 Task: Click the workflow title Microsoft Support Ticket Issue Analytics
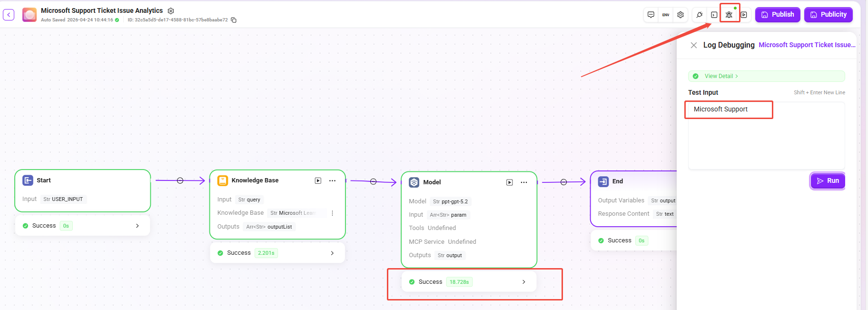coord(102,10)
